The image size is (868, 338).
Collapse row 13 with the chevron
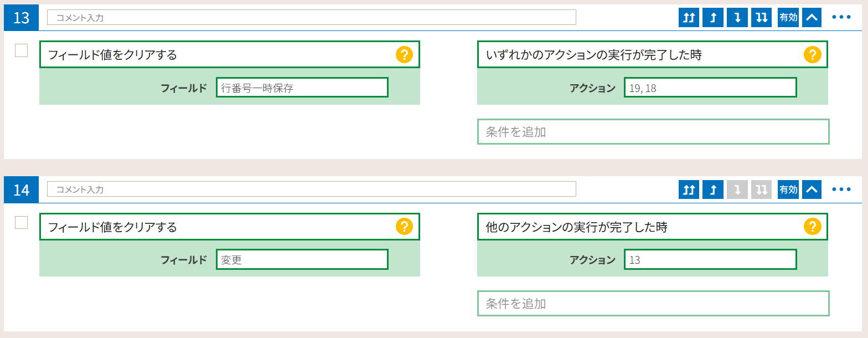click(812, 17)
